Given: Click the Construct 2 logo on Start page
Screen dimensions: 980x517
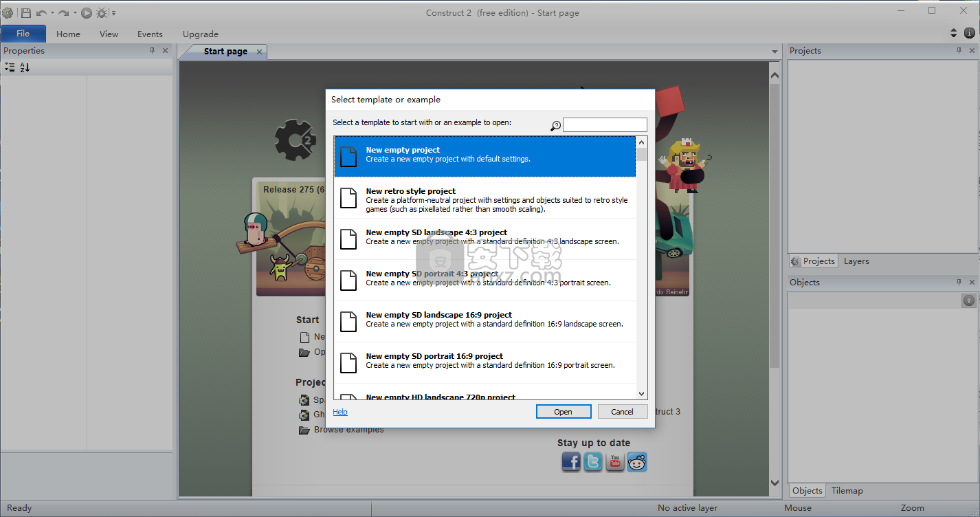Looking at the screenshot, I should tap(296, 140).
